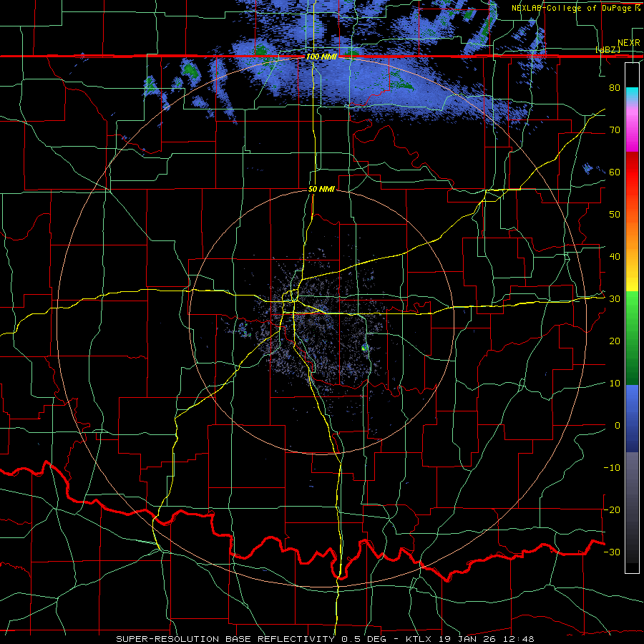Click the 30 value on reflectivity scale
The image size is (644, 644).
[x=615, y=299]
